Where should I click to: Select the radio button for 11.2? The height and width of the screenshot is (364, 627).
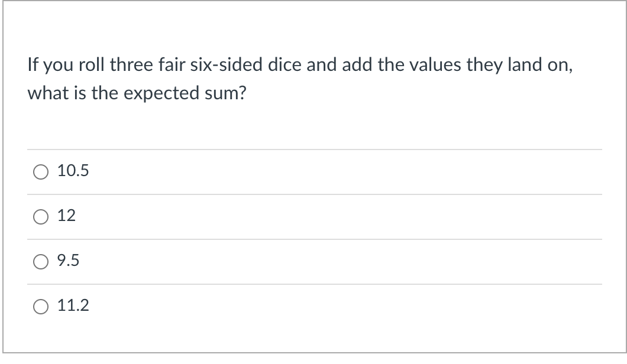point(40,307)
